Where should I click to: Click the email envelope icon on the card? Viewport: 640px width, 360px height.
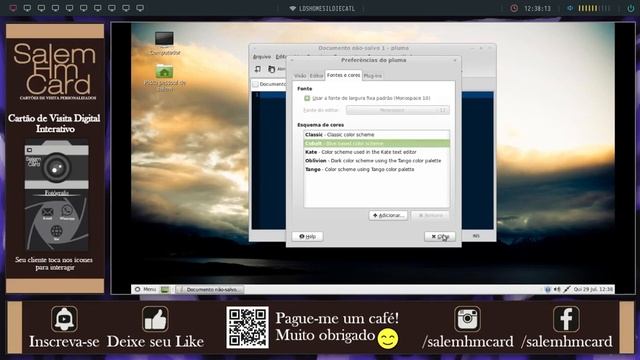tap(47, 212)
